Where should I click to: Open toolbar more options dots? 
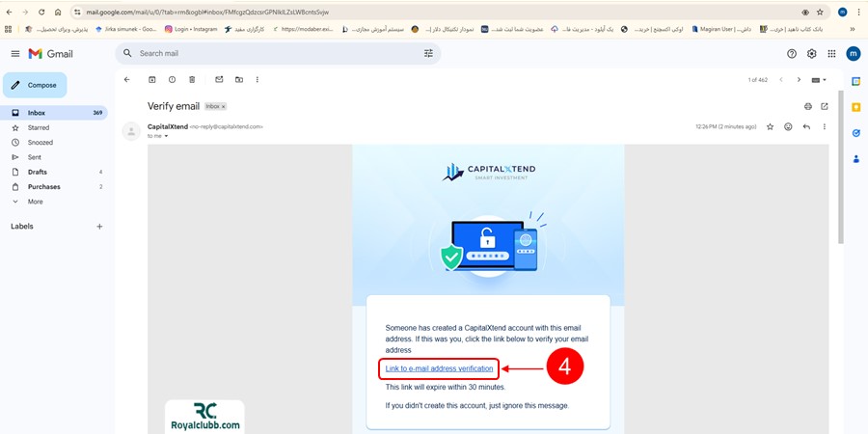[x=257, y=80]
